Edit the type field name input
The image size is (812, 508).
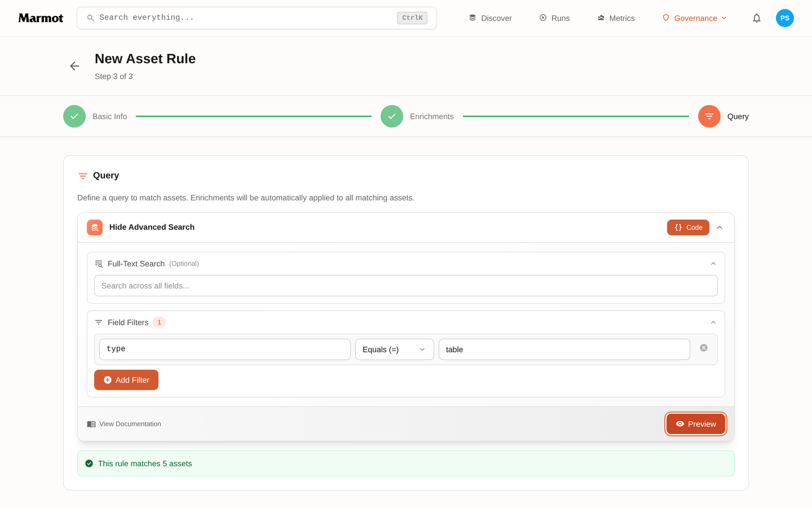click(x=225, y=349)
